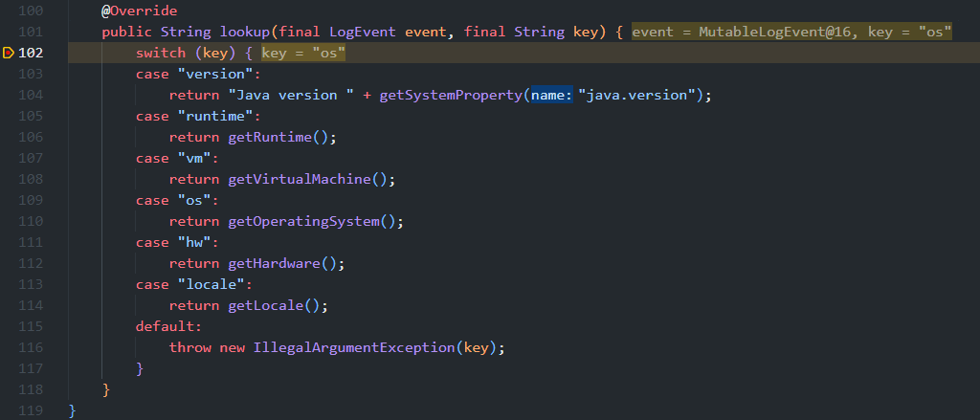Click the lookup method name
980x420 pixels.
click(x=244, y=32)
